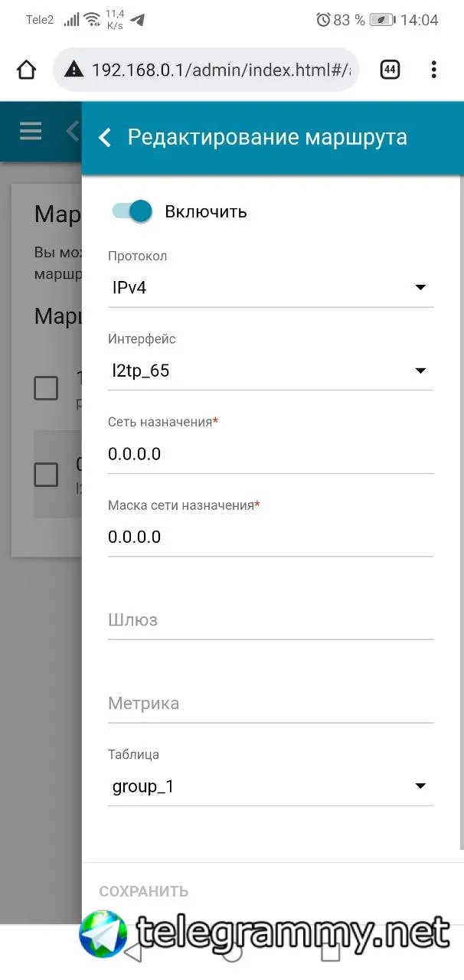Image resolution: width=464 pixels, height=980 pixels.
Task: Toggle the Включить switch off
Action: 132,211
